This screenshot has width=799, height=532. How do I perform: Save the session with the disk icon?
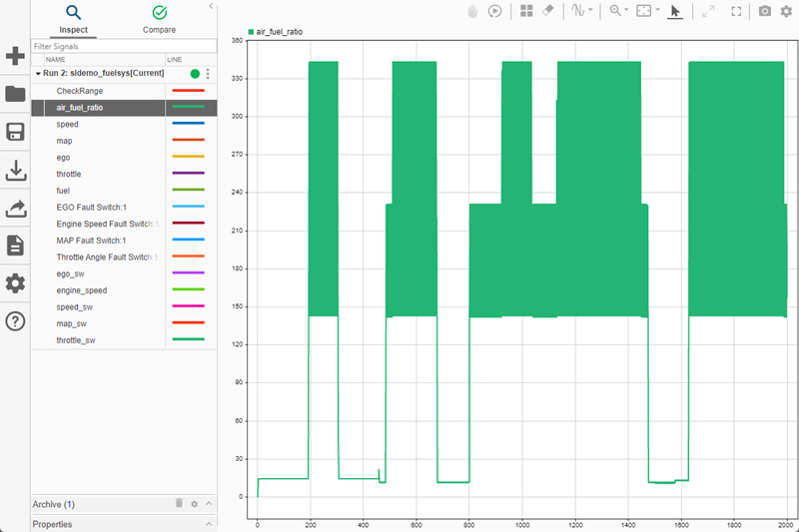pyautogui.click(x=15, y=132)
